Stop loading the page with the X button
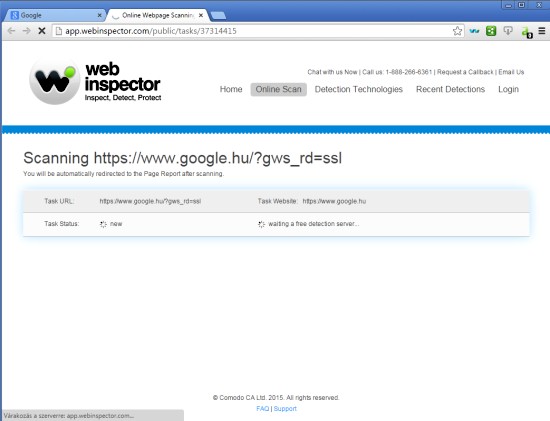The image size is (550, 421). pyautogui.click(x=42, y=31)
